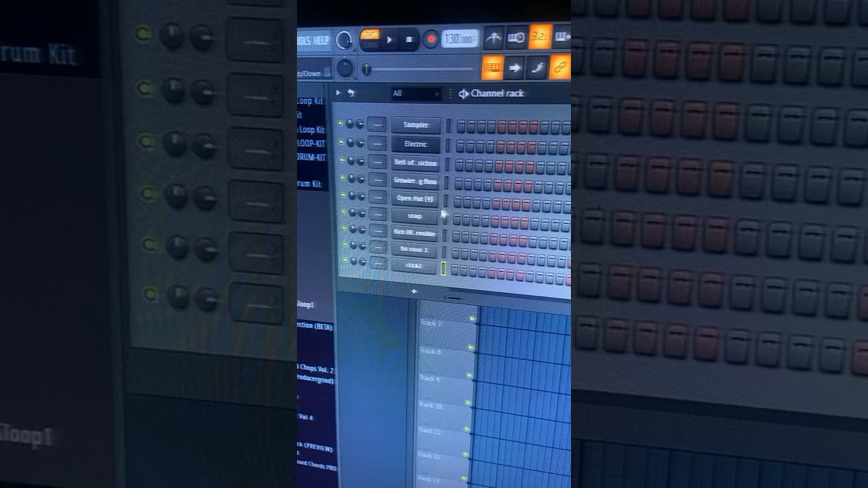
Task: Mute the click2 channel
Action: point(344,260)
